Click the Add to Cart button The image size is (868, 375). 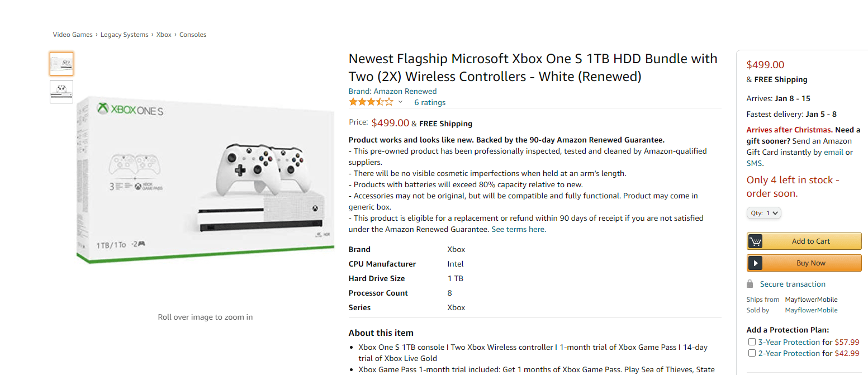[804, 241]
